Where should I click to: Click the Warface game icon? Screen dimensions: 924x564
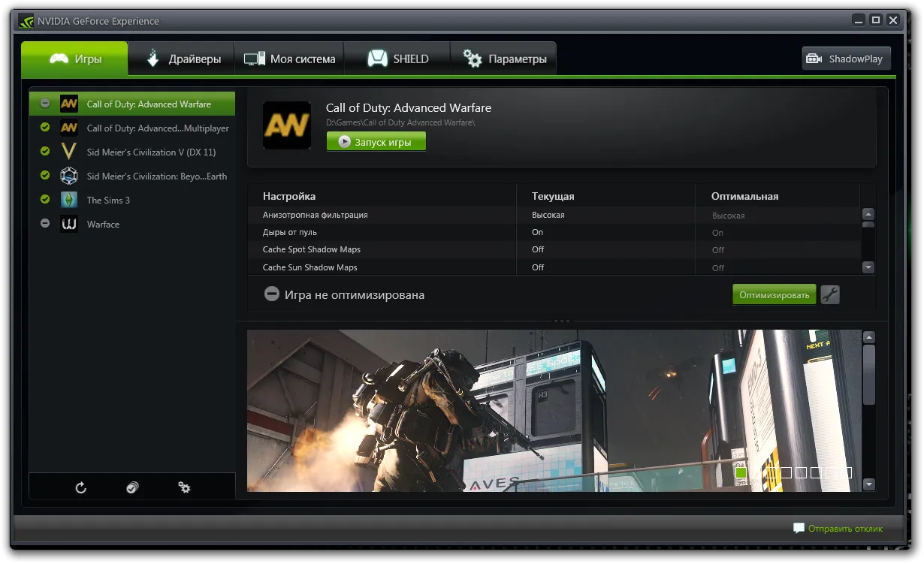[69, 224]
